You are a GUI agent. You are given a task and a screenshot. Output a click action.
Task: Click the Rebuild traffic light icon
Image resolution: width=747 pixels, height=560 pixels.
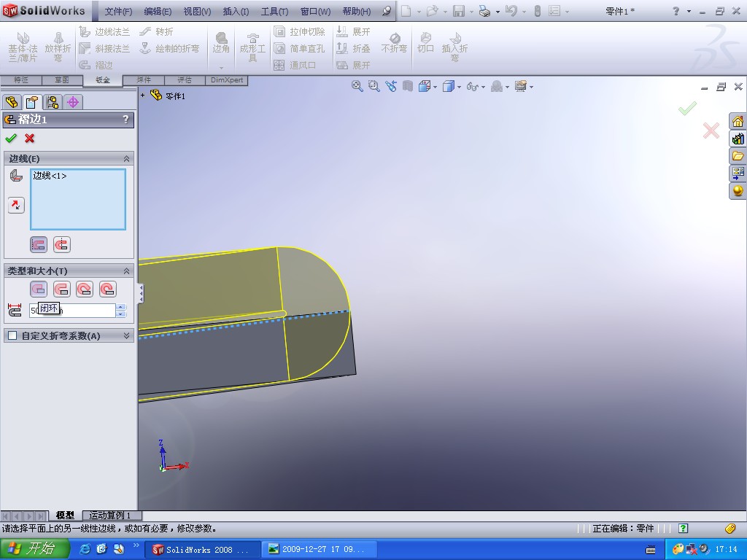coord(538,11)
